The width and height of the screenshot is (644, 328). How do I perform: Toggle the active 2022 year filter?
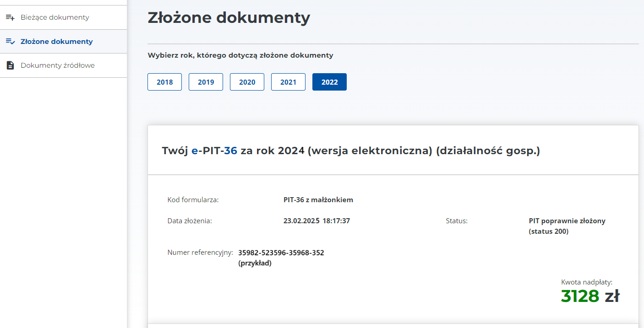[x=329, y=81]
